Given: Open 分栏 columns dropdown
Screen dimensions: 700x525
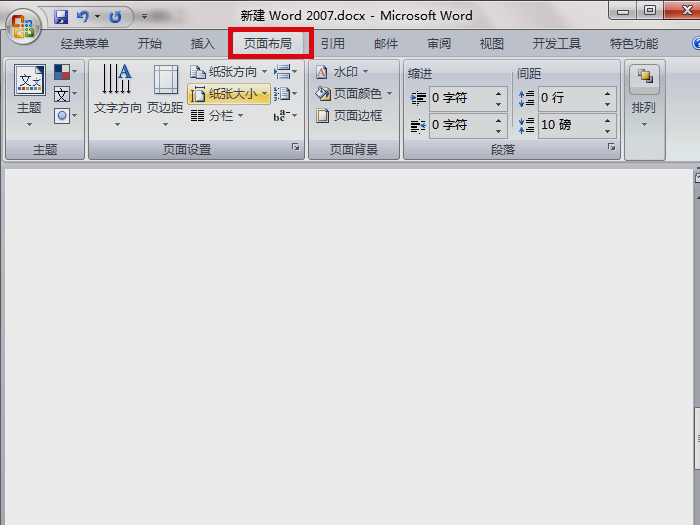Looking at the screenshot, I should tap(217, 116).
